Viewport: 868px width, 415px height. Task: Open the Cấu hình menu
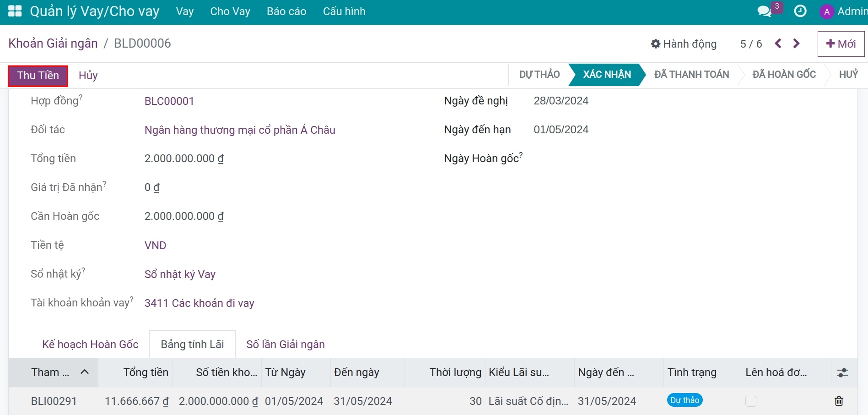344,11
